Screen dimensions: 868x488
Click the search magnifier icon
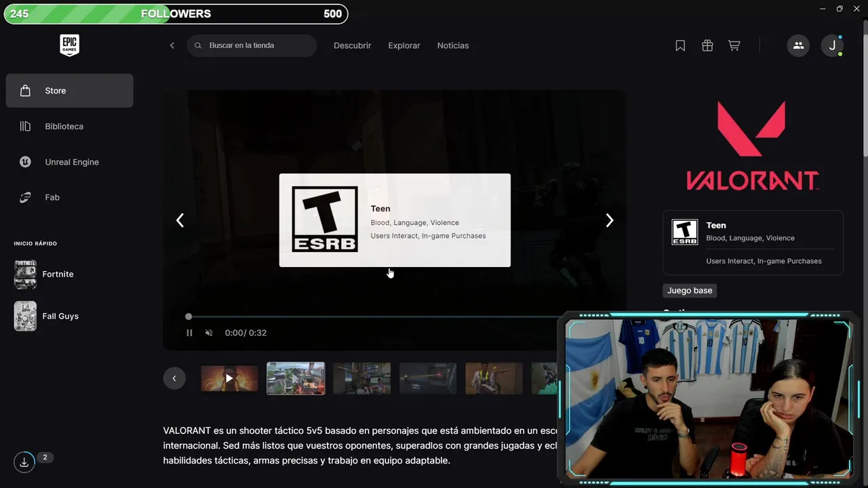198,45
